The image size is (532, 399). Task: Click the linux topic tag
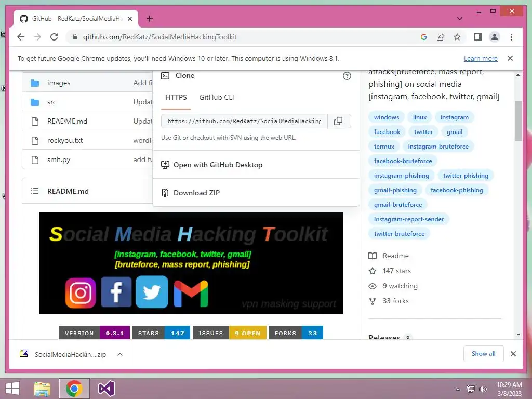(420, 117)
